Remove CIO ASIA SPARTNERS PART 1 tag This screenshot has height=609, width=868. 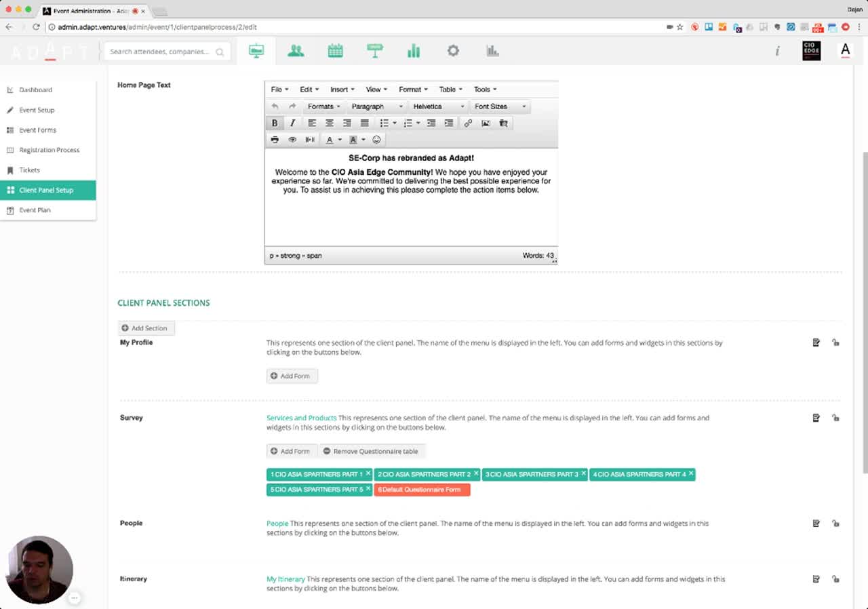coord(368,473)
